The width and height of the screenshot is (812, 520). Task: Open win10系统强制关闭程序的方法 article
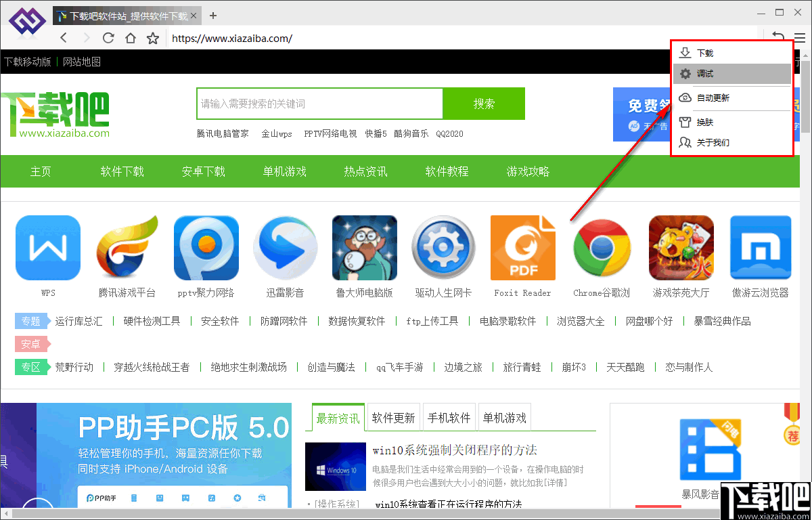[x=455, y=450]
